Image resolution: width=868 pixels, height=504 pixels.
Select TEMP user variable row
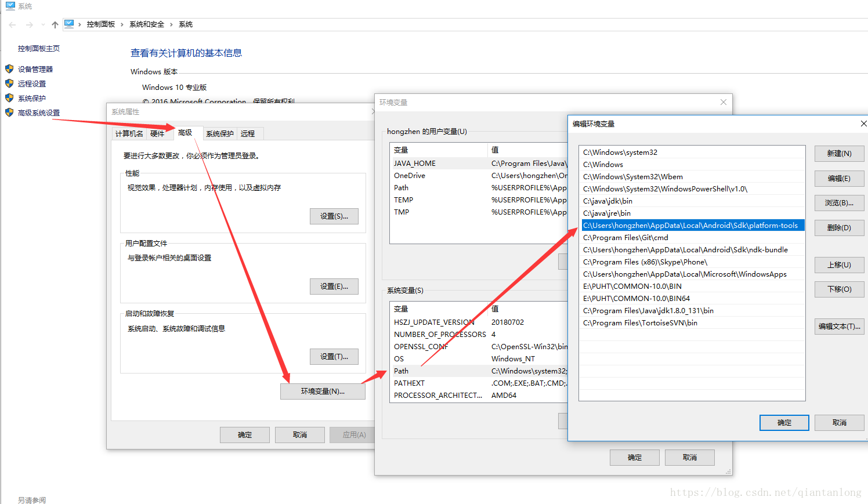pos(479,200)
